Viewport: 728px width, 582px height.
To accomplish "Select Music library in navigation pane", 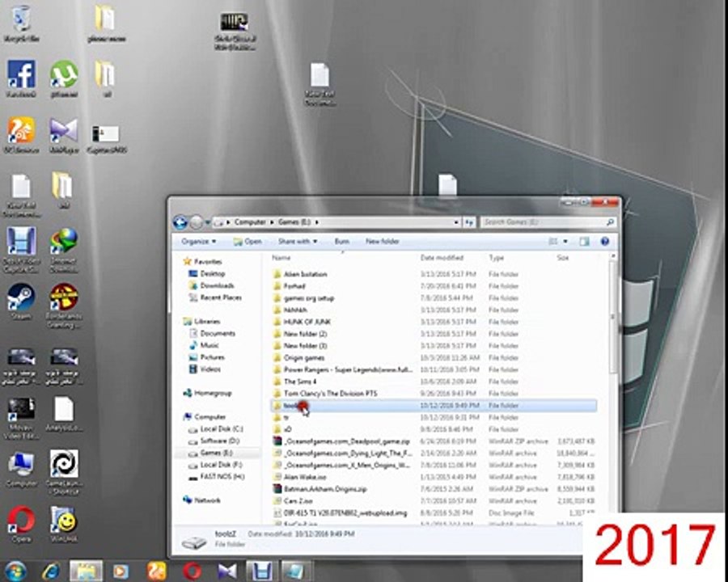I will (x=204, y=345).
